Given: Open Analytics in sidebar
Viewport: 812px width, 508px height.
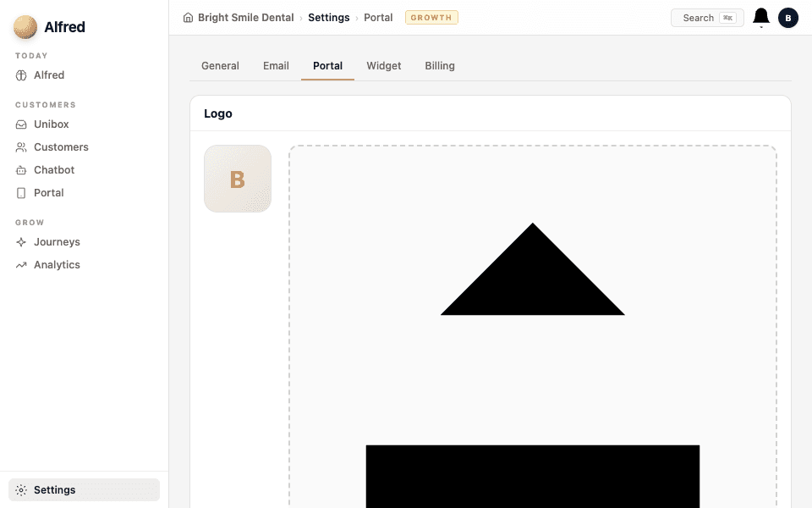Looking at the screenshot, I should (x=84, y=265).
